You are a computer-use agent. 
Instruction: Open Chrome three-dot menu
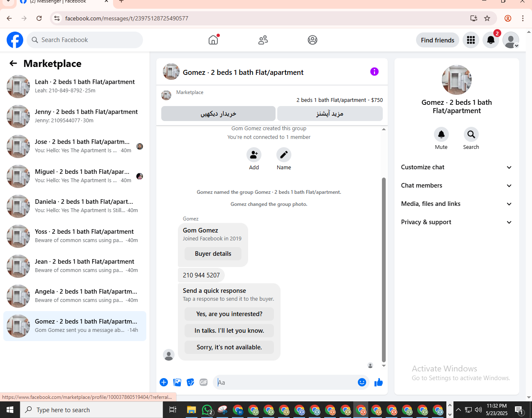[523, 18]
